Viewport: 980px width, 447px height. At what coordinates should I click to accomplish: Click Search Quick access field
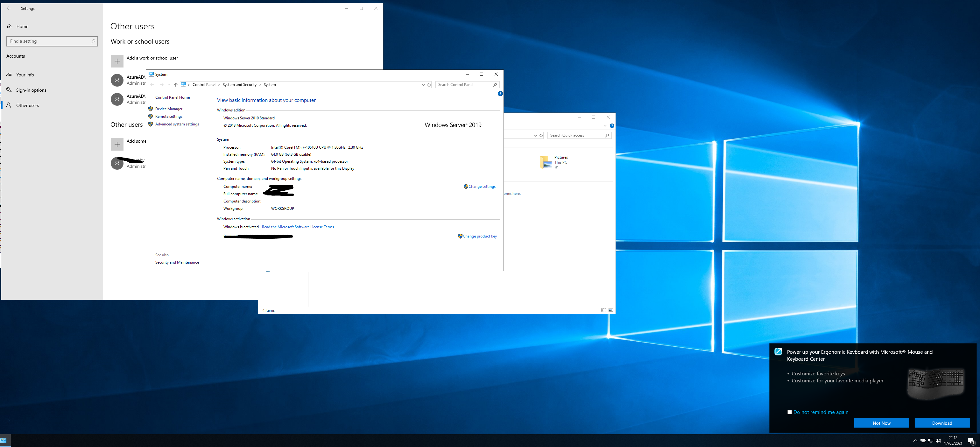pos(579,135)
